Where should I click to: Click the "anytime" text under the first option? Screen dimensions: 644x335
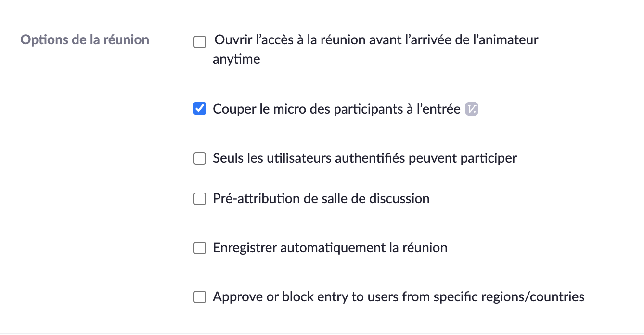[x=236, y=60]
